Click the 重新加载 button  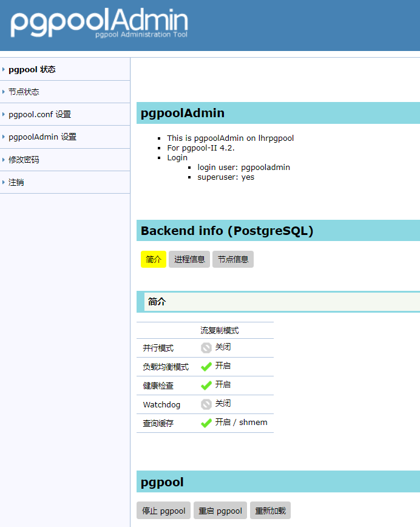[271, 511]
